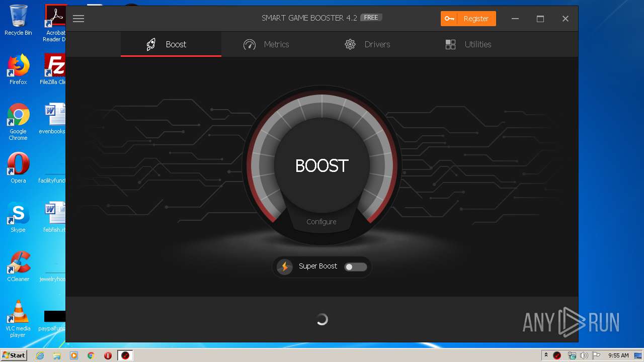The width and height of the screenshot is (644, 362).
Task: Select the evenbooks Word document icon
Action: [53, 119]
